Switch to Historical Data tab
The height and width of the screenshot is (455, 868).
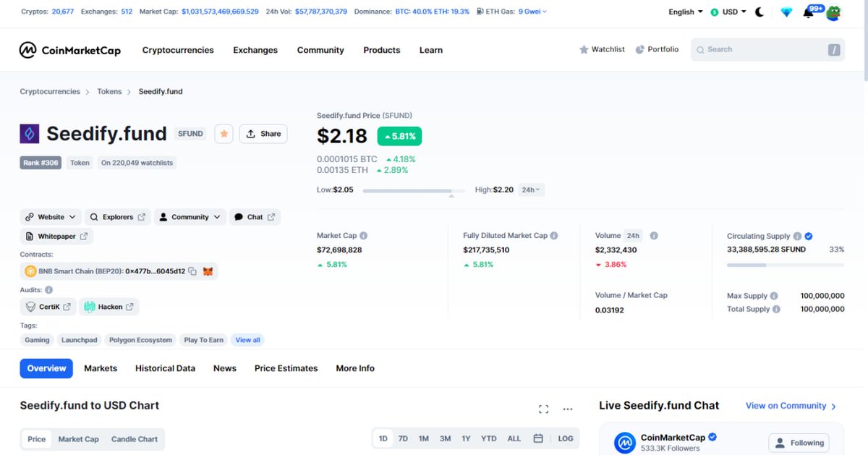tap(165, 368)
